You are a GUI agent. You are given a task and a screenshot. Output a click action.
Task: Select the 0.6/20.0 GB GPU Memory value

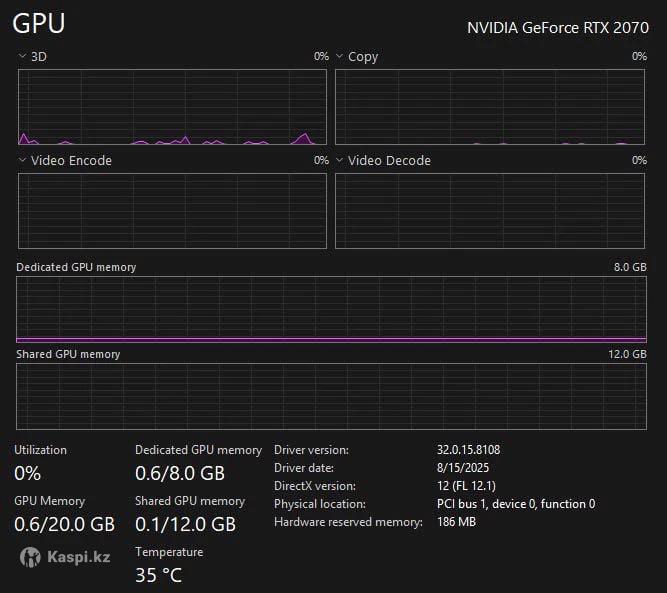64,524
